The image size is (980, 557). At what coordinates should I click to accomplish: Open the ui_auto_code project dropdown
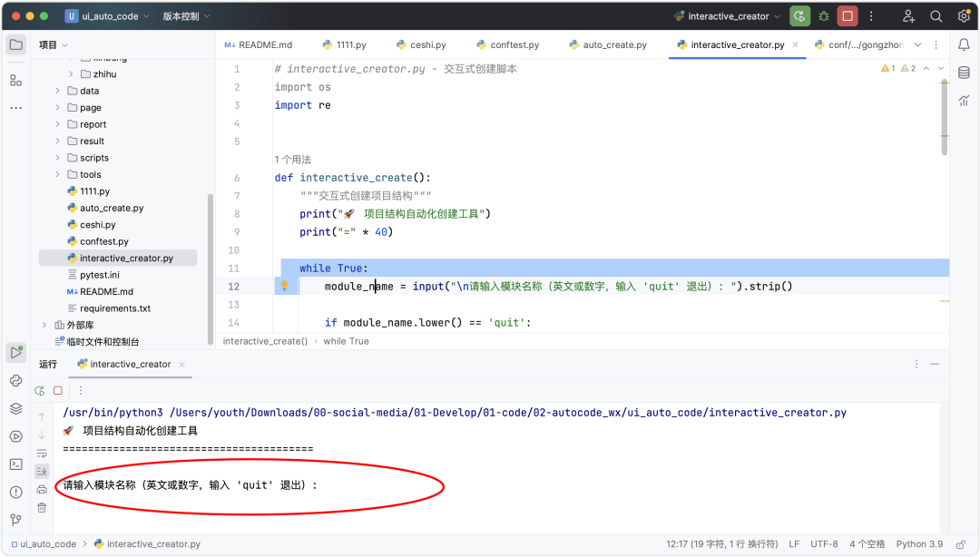[x=107, y=16]
